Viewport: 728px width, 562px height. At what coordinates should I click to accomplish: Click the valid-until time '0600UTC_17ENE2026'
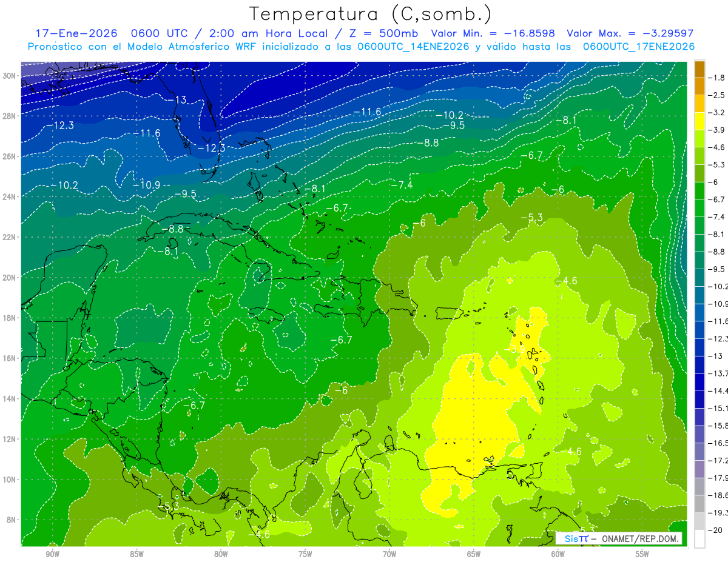(x=638, y=47)
